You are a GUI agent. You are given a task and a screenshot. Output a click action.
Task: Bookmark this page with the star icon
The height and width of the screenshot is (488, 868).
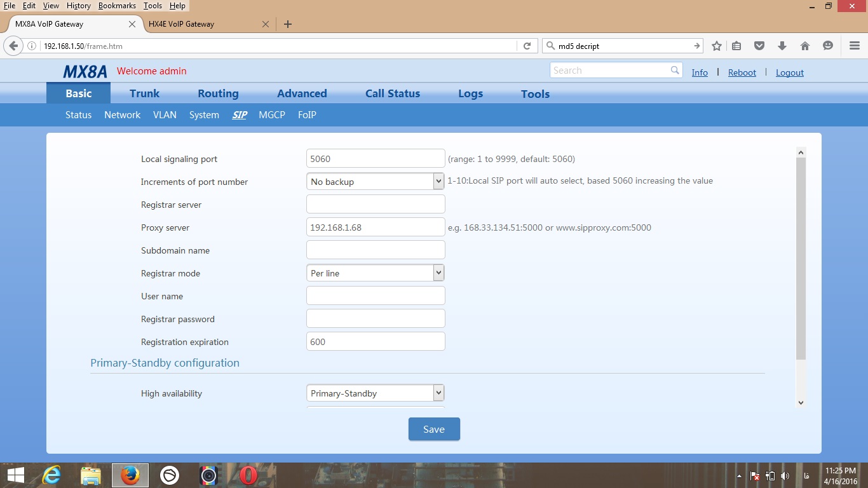[717, 46]
